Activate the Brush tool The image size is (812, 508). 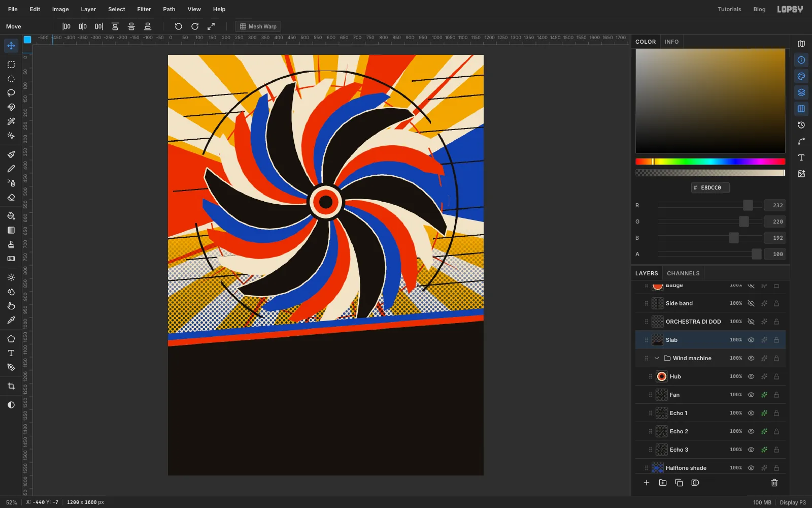(11, 154)
